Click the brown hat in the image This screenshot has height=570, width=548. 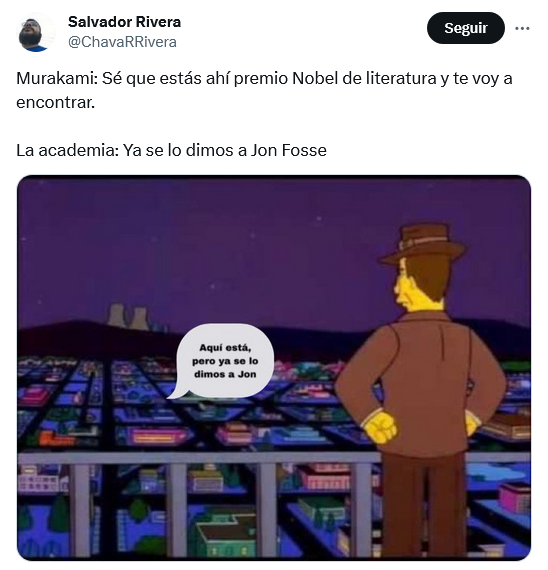(x=423, y=244)
